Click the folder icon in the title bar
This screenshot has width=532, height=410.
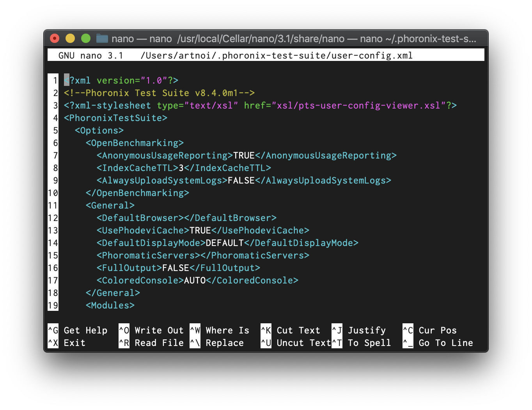pos(102,38)
